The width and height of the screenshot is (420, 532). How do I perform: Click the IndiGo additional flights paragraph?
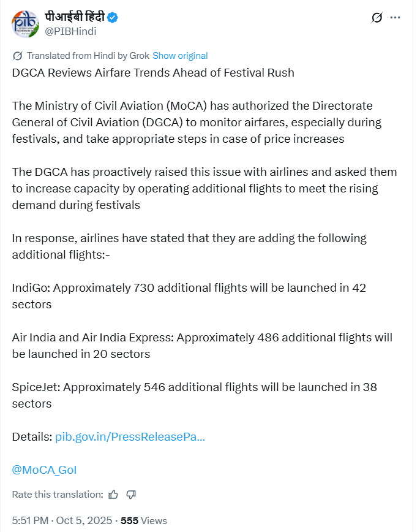pos(189,295)
